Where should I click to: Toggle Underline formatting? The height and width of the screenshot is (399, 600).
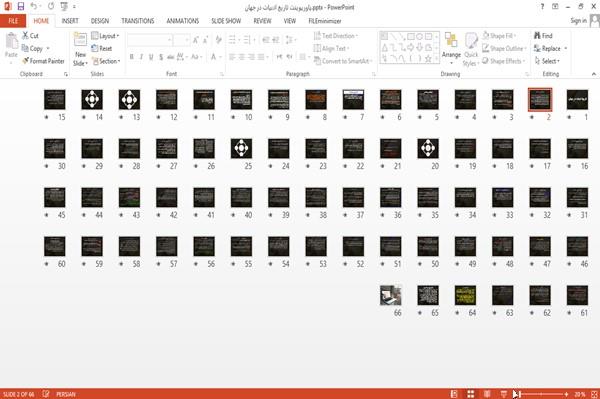(x=151, y=57)
